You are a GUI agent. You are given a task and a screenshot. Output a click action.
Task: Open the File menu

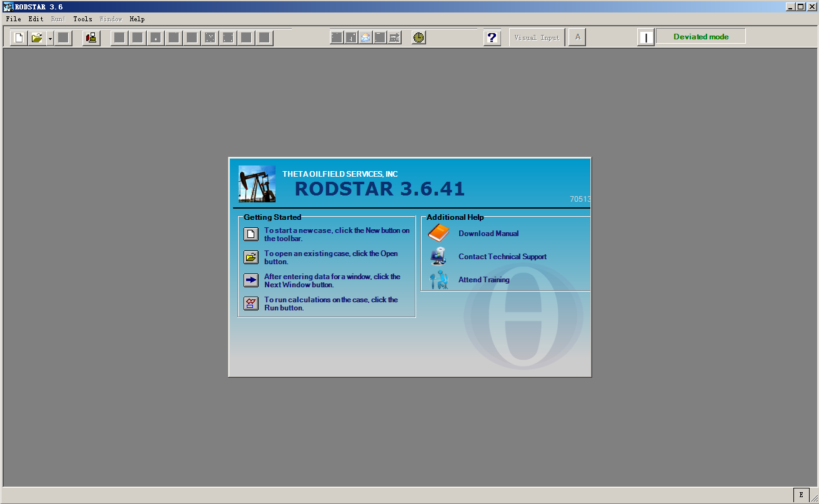click(14, 19)
